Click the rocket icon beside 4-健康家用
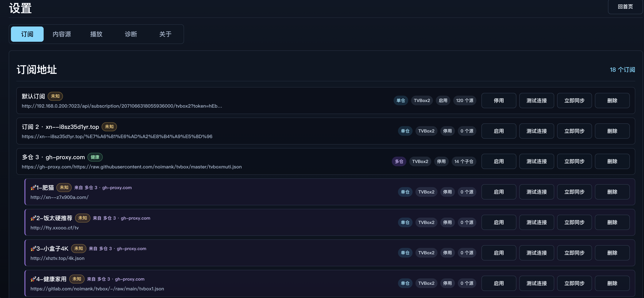The width and height of the screenshot is (644, 298). pyautogui.click(x=33, y=279)
